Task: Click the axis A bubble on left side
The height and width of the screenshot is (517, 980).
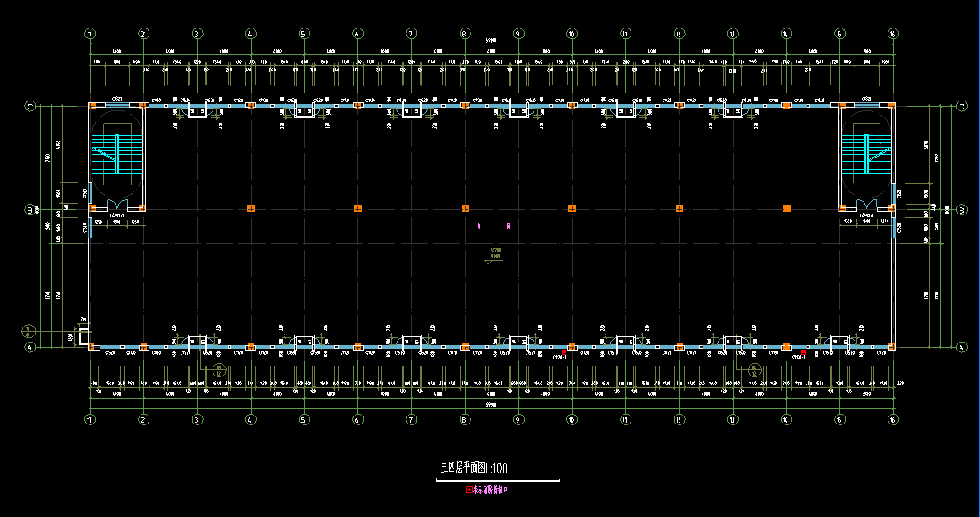Action: pyautogui.click(x=29, y=348)
